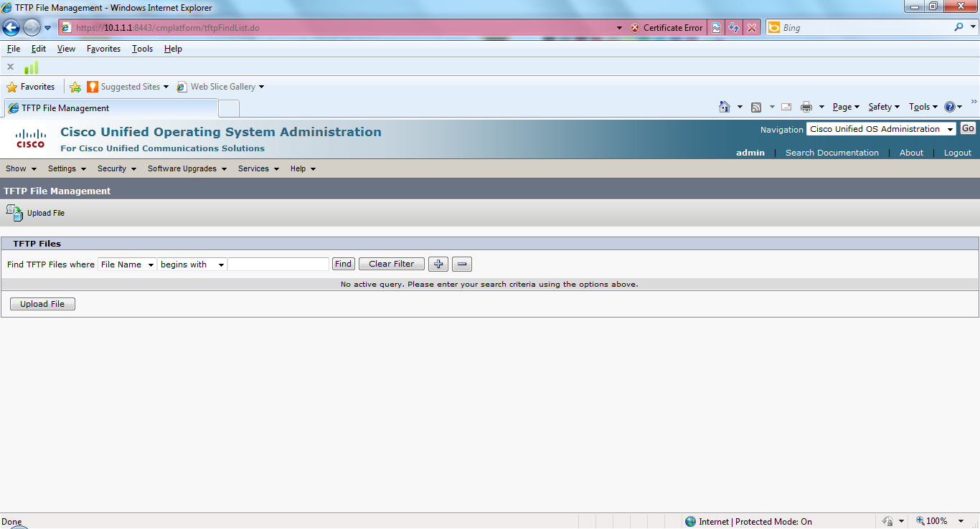Open the Navigation dropdown selector
This screenshot has height=529, width=980.
(x=881, y=129)
